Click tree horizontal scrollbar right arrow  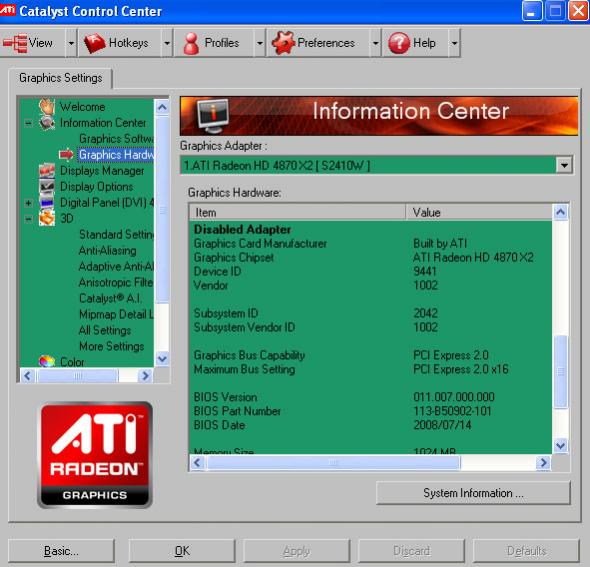145,375
